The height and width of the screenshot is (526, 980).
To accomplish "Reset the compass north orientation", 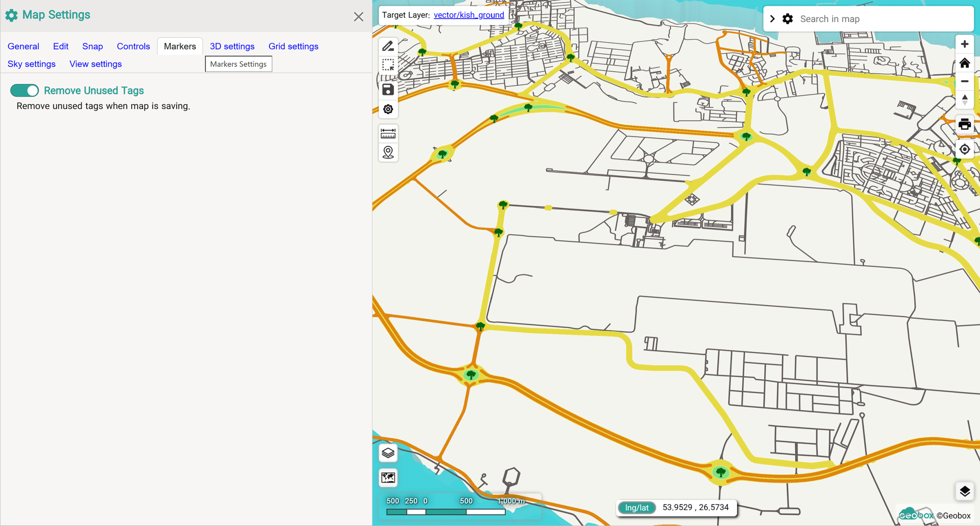I will (x=964, y=100).
